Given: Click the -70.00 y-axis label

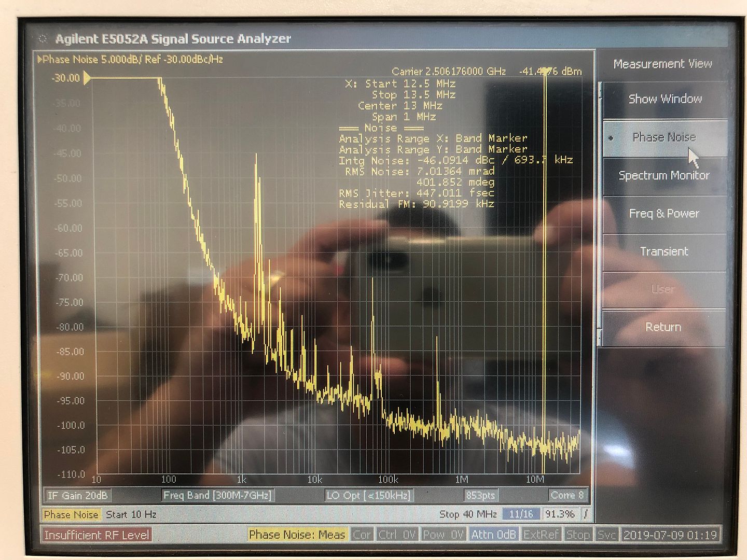Looking at the screenshot, I should tap(69, 278).
